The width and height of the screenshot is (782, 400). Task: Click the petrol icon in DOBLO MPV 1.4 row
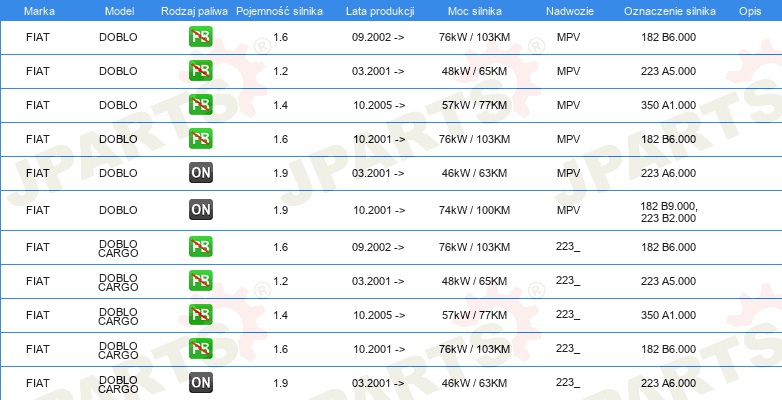click(x=200, y=105)
